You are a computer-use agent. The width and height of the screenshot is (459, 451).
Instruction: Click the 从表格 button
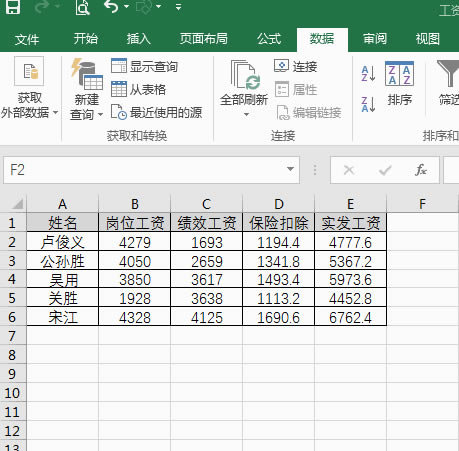coord(138,89)
